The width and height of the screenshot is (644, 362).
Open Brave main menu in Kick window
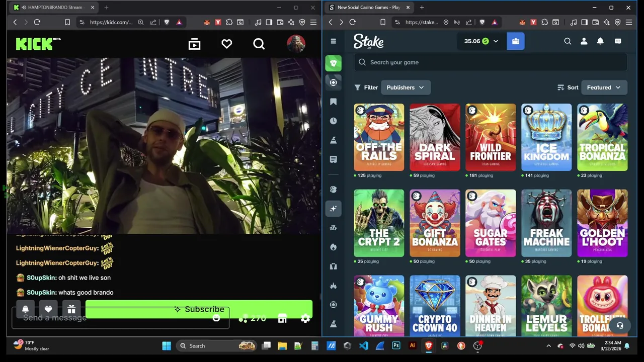(313, 22)
